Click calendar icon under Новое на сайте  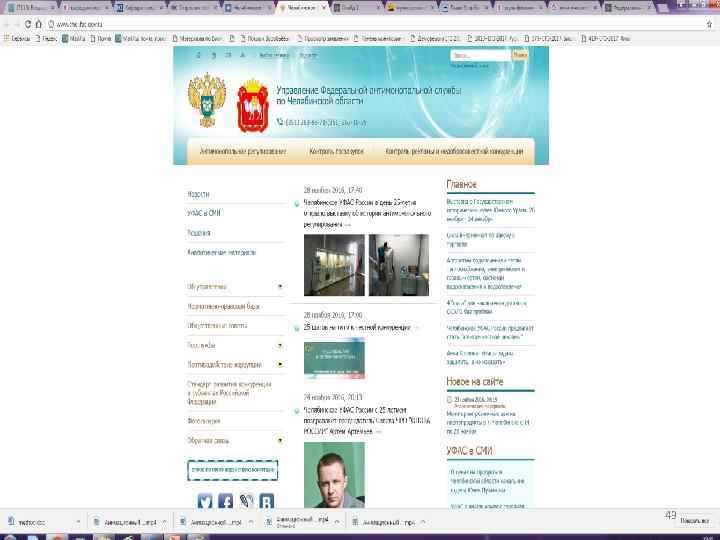(450, 399)
